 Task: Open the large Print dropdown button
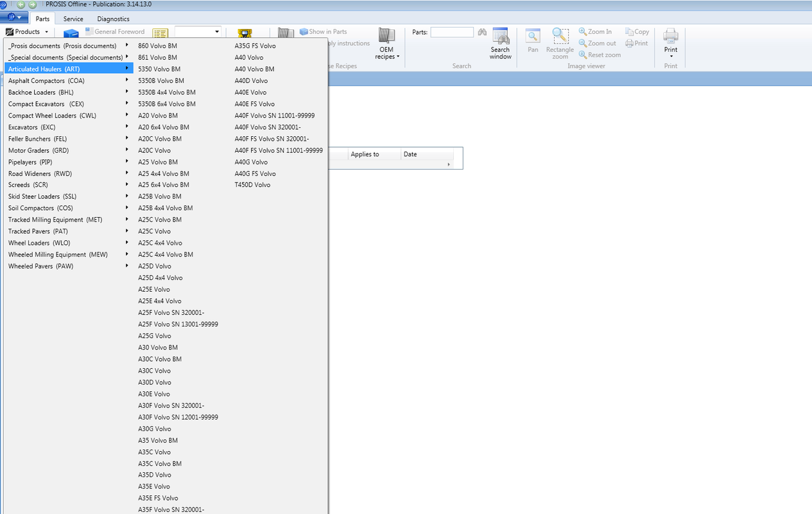pyautogui.click(x=671, y=44)
